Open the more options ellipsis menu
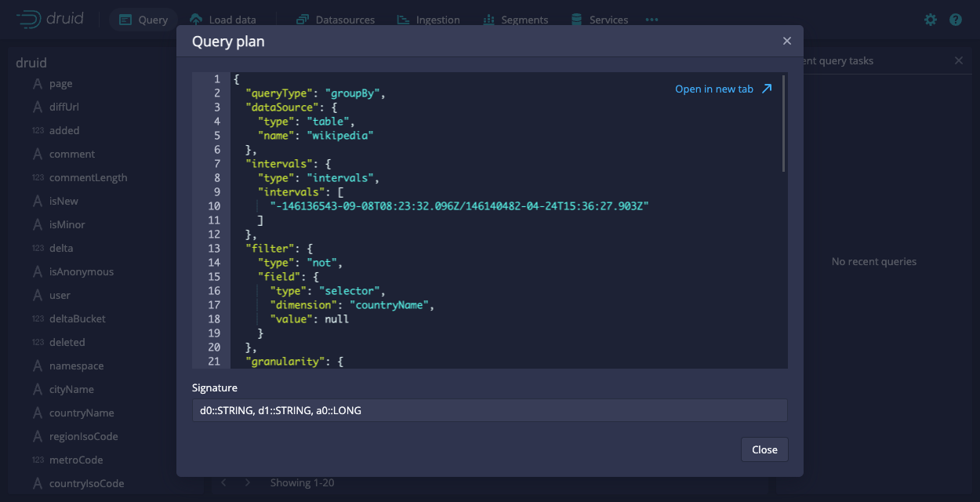The width and height of the screenshot is (980, 502). (x=652, y=20)
